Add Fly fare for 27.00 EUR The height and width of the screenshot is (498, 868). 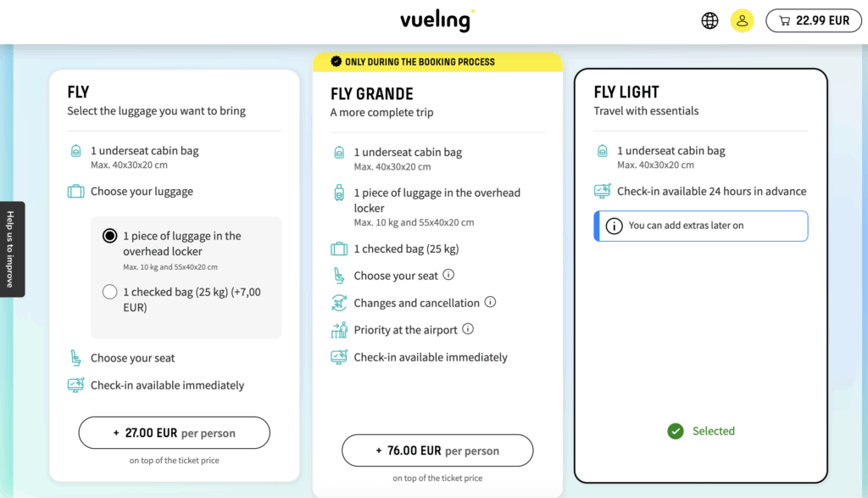pyautogui.click(x=174, y=433)
